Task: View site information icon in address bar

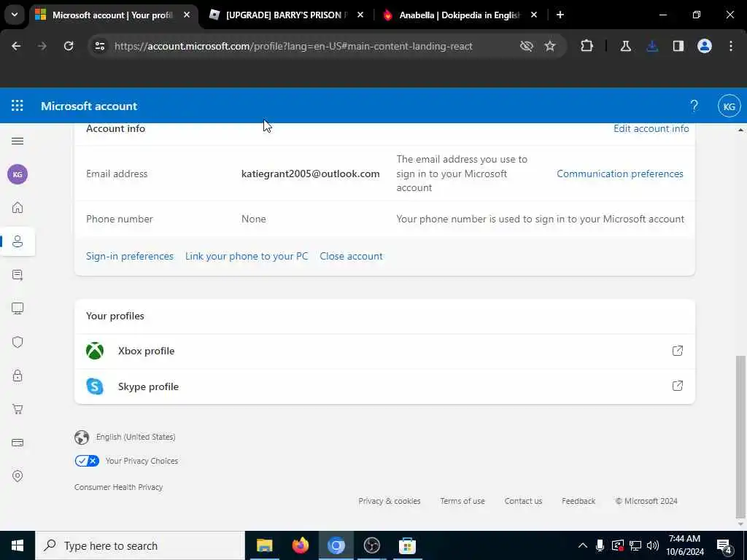Action: pyautogui.click(x=100, y=46)
